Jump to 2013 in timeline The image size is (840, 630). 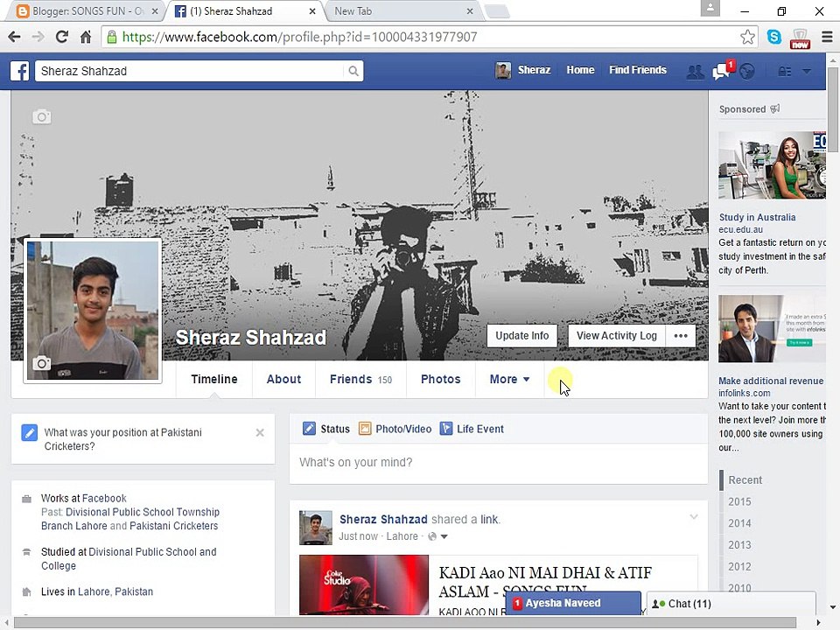(x=739, y=545)
